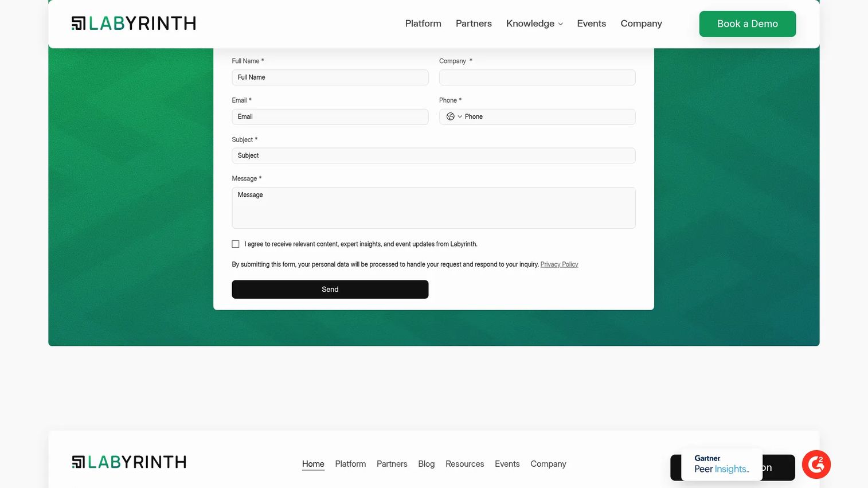Go to Events in the top navigation
This screenshot has width=868, height=488.
(x=592, y=24)
